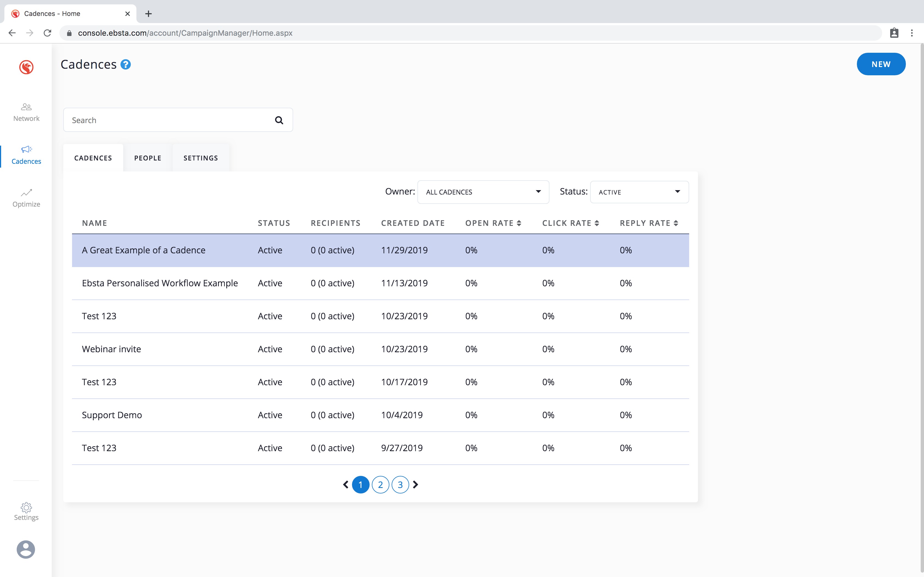The width and height of the screenshot is (924, 577).
Task: Expand the Owner All Cadences dropdown
Action: pyautogui.click(x=483, y=192)
